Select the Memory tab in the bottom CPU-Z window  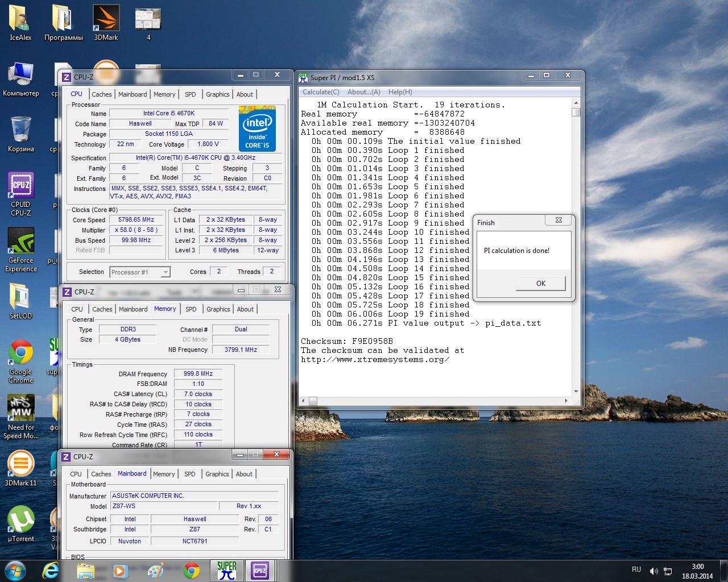(x=164, y=474)
